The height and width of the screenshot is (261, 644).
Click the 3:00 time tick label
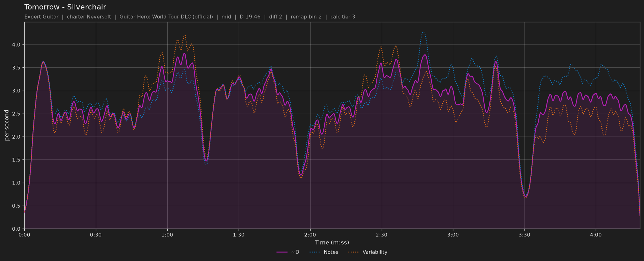(x=453, y=235)
